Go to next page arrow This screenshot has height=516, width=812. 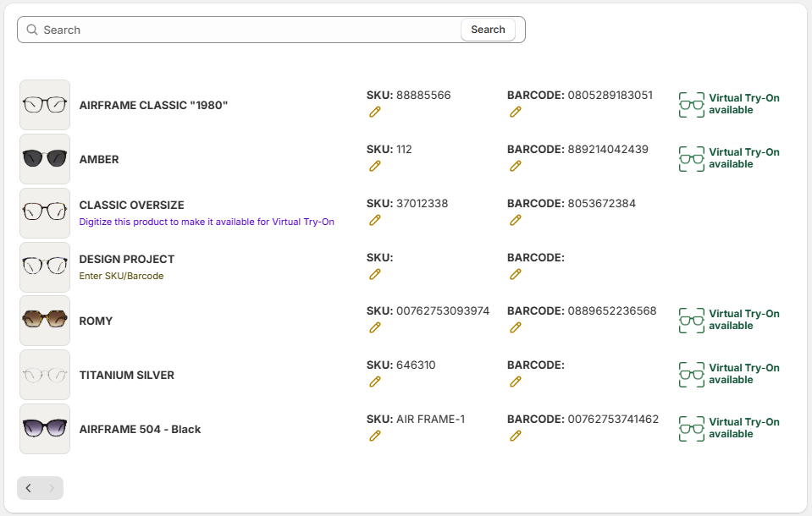coord(51,488)
